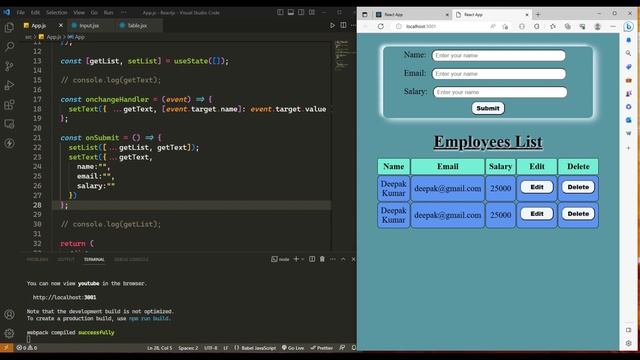Open a new browser tab with plus
Screen dimensions: 640x360
(538, 14)
